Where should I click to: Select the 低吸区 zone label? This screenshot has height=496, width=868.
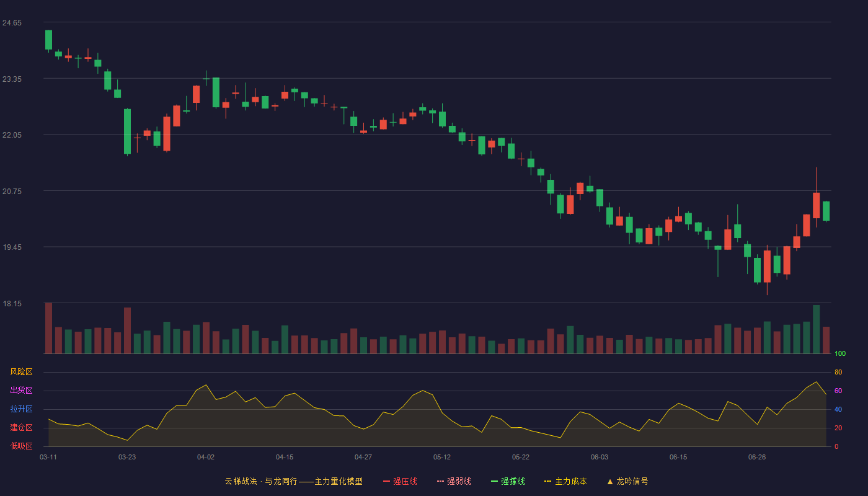(x=21, y=446)
